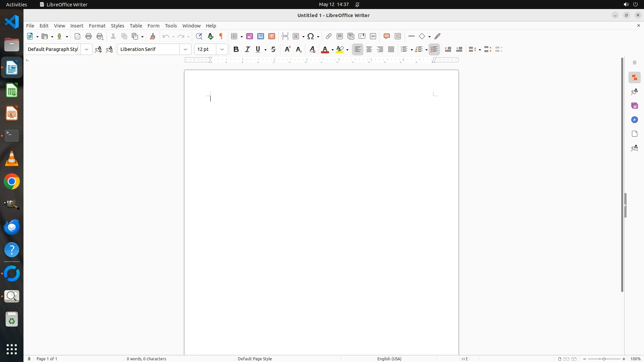Click the Insert Special Character omega icon

(311, 36)
